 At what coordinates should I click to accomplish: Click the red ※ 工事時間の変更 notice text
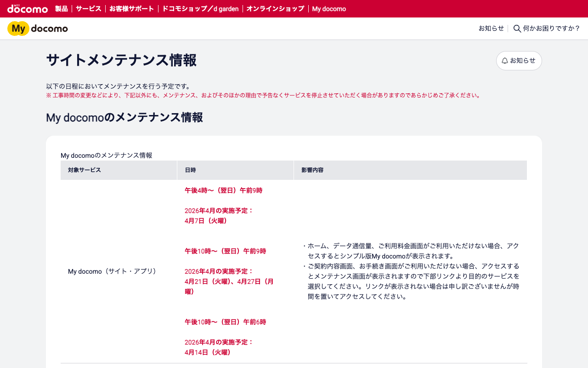(x=263, y=96)
